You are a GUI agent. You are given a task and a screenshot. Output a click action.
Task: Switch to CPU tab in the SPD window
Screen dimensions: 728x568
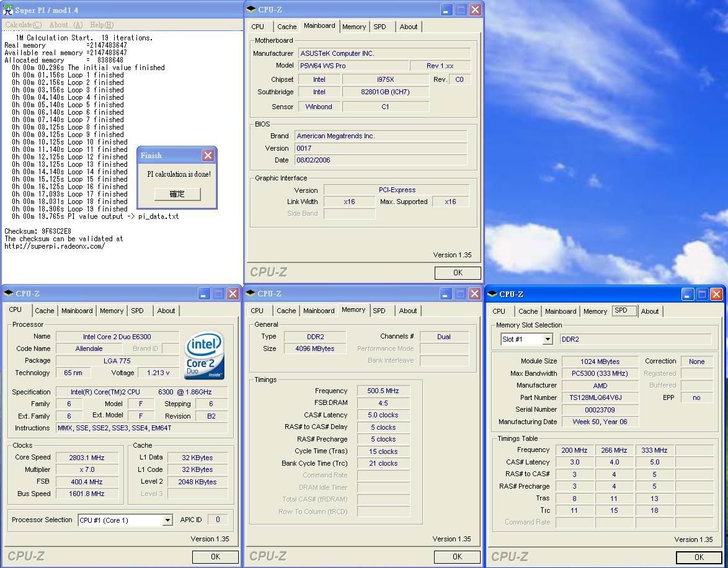click(499, 311)
